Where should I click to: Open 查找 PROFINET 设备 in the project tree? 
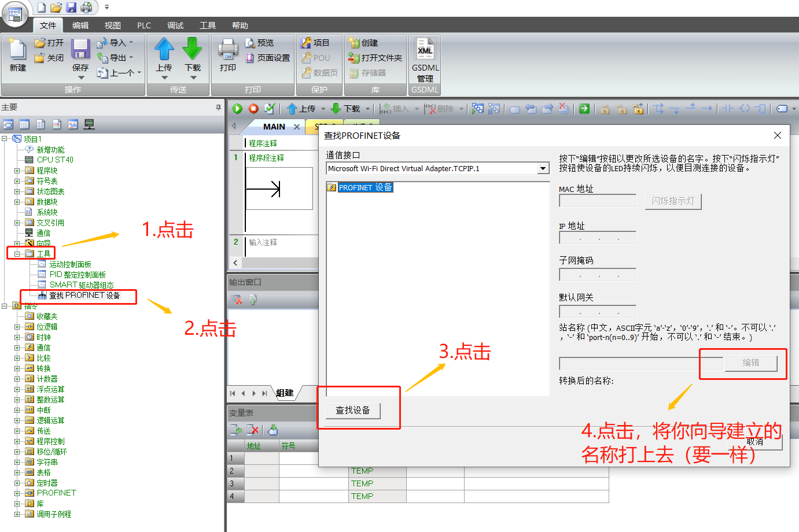coord(84,295)
